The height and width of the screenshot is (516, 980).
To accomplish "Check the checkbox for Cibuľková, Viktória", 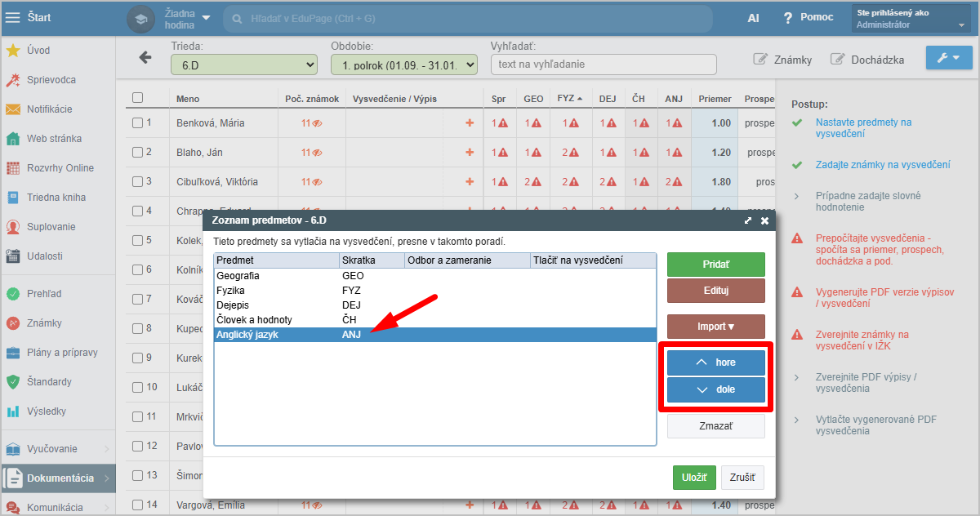I will [x=137, y=181].
